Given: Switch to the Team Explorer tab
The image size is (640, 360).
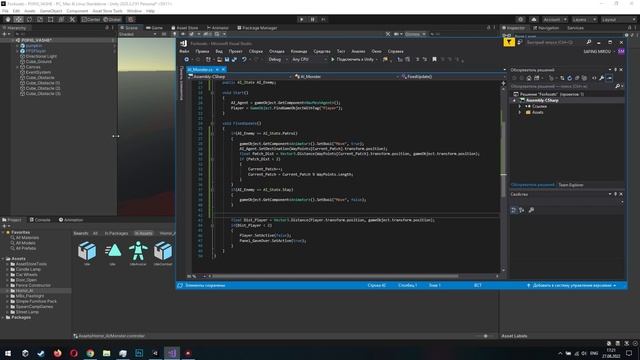Looking at the screenshot, I should (x=571, y=185).
